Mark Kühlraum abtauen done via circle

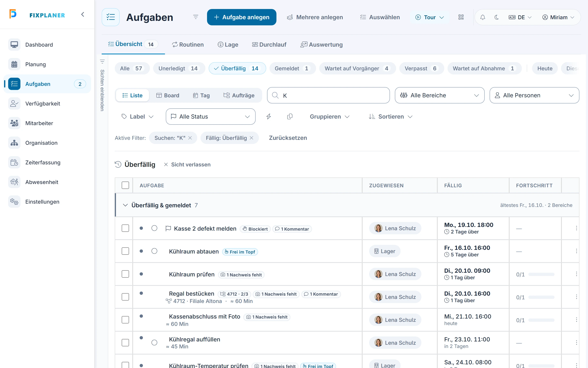pyautogui.click(x=154, y=251)
